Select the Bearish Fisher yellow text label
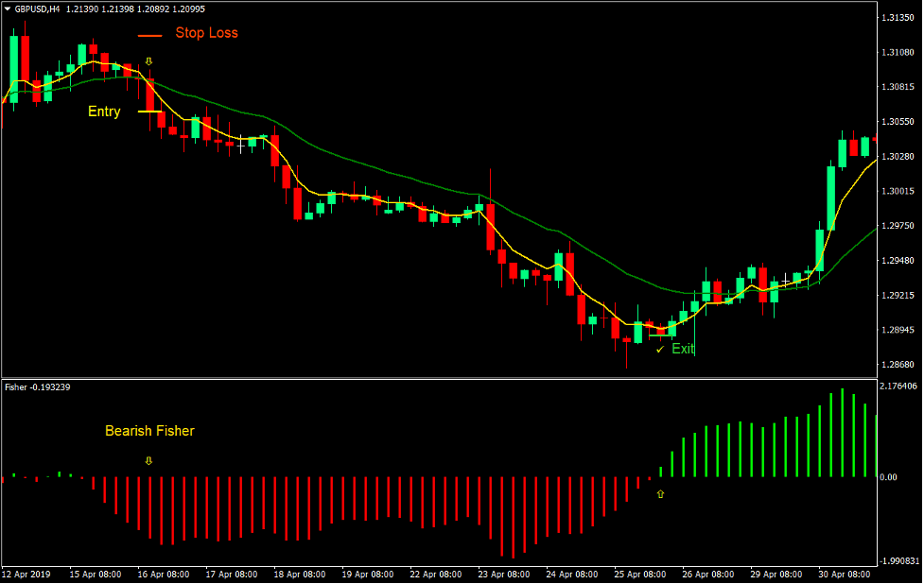The width and height of the screenshot is (924, 584). (x=149, y=431)
